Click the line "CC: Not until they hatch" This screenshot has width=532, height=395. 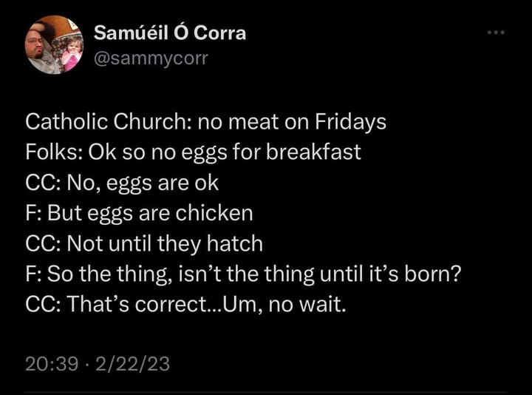[144, 243]
